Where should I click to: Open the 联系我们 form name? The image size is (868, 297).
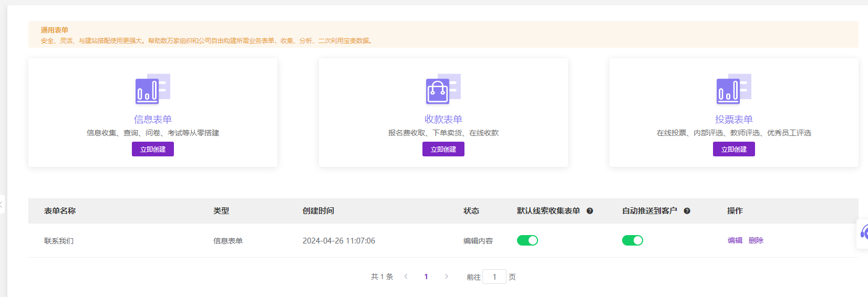click(x=59, y=241)
